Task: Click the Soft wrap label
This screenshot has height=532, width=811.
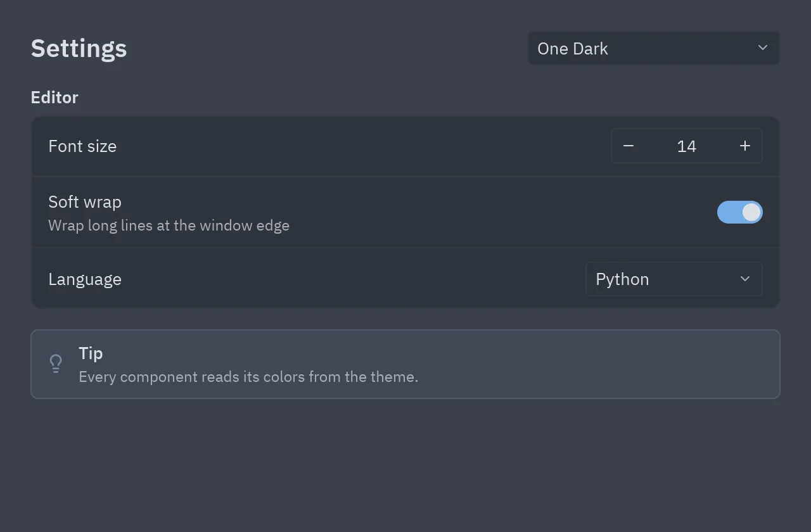Action: pyautogui.click(x=85, y=202)
